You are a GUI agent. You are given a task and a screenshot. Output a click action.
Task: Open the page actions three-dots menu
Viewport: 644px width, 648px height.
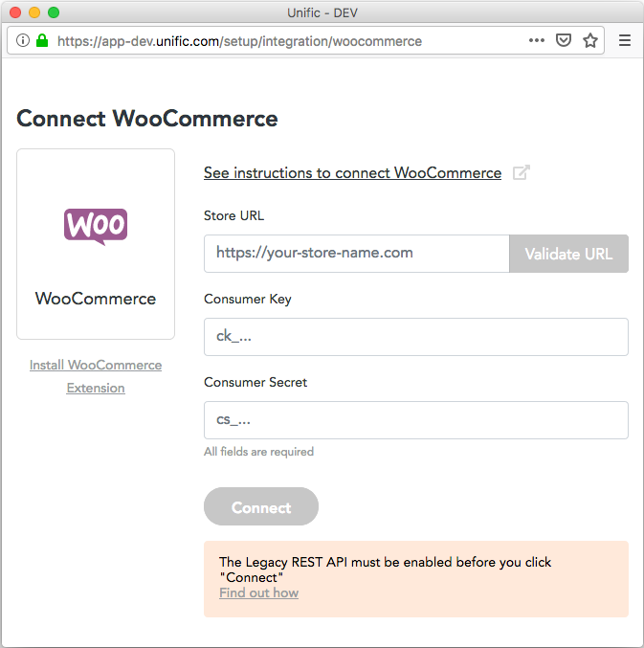pyautogui.click(x=537, y=40)
